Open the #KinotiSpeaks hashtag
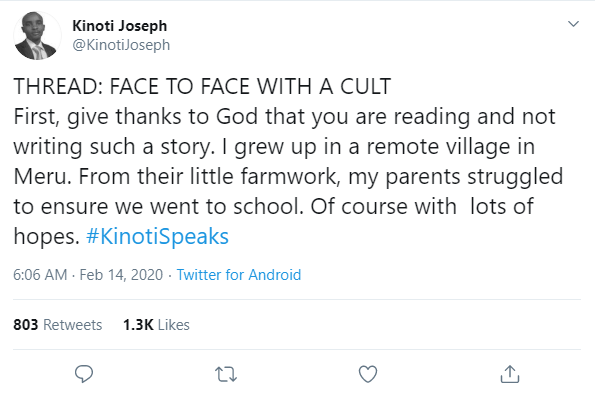This screenshot has width=595, height=394. tap(157, 236)
